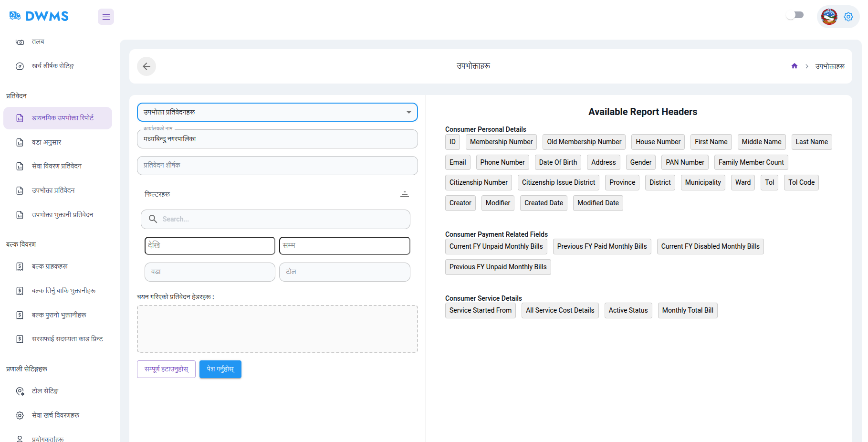
Task: Click the hamburger menu icon
Action: pyautogui.click(x=106, y=17)
